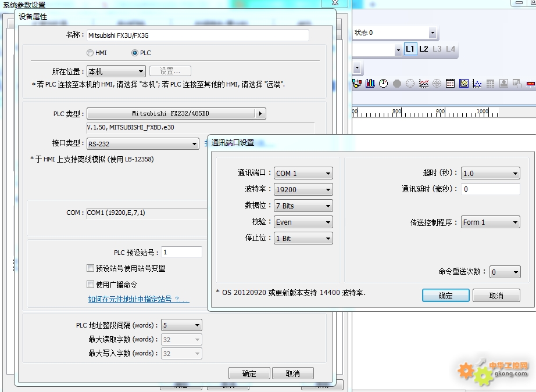Select the history data table icon

coord(450,83)
